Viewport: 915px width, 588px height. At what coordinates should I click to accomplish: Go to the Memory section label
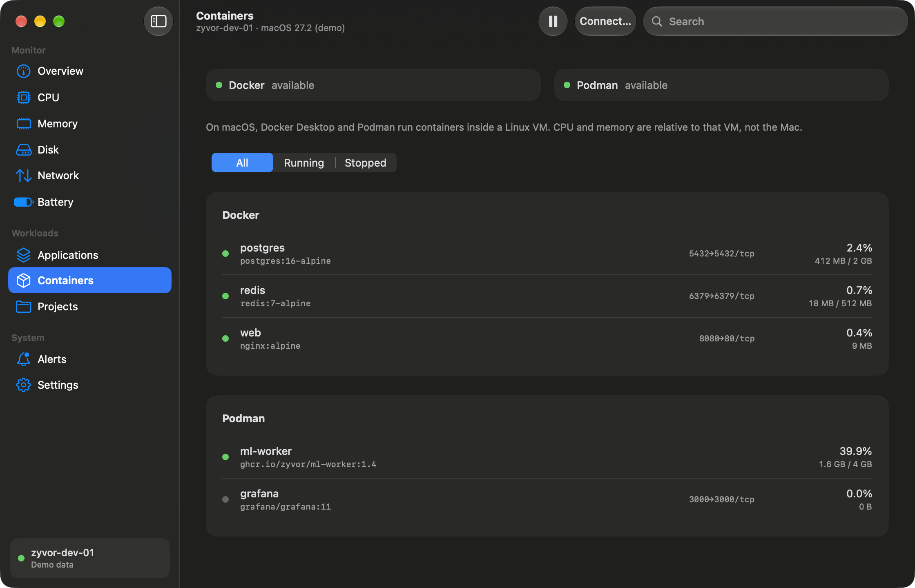[58, 123]
